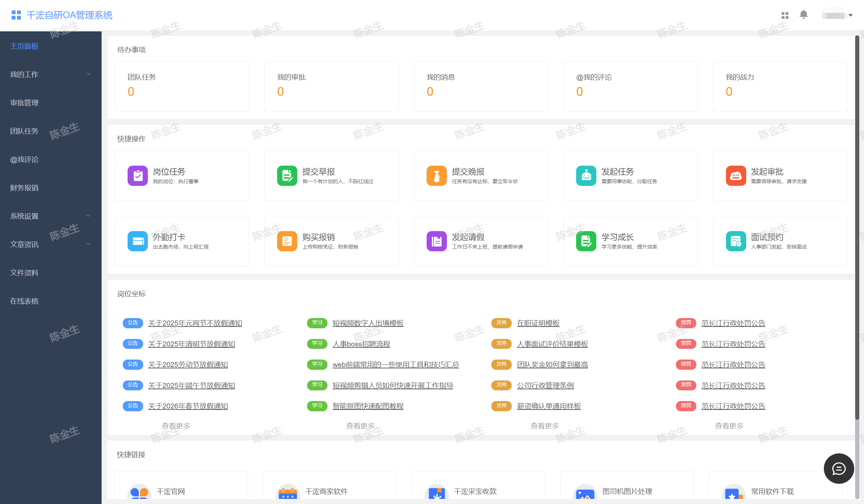
Task: Select 主页面板 in the sidebar
Action: tap(24, 46)
